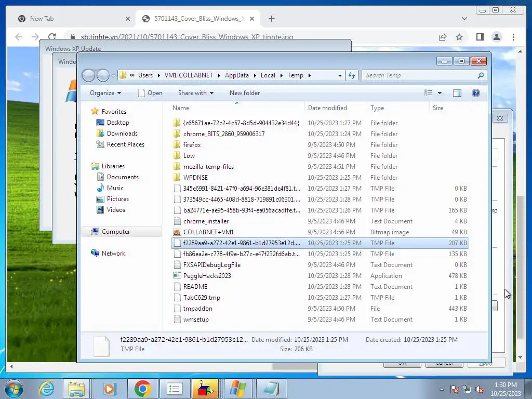Show hidden tray icons arrow
Screen dimensions: 532x399
(442, 389)
